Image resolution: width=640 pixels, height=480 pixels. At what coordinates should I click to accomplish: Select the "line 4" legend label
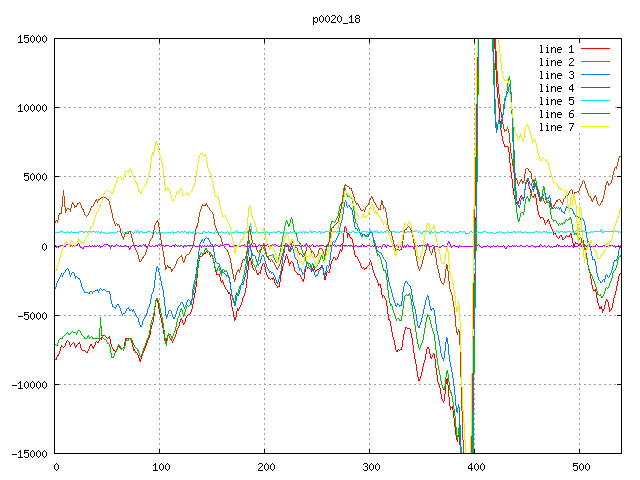(556, 88)
